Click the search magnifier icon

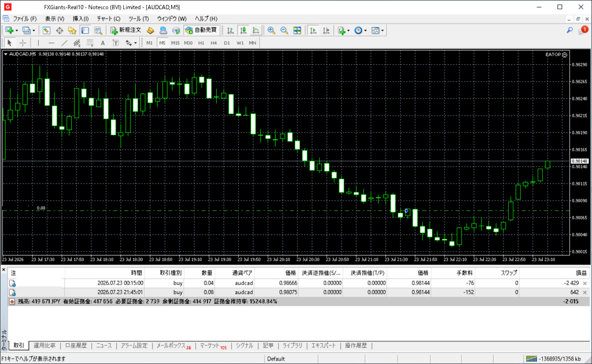[x=569, y=30]
